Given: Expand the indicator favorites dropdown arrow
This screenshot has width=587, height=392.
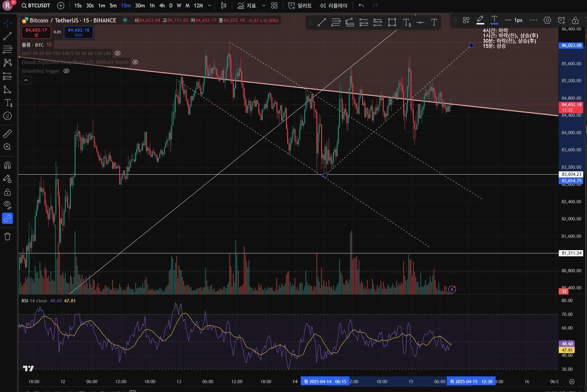Looking at the screenshot, I should (x=264, y=5).
